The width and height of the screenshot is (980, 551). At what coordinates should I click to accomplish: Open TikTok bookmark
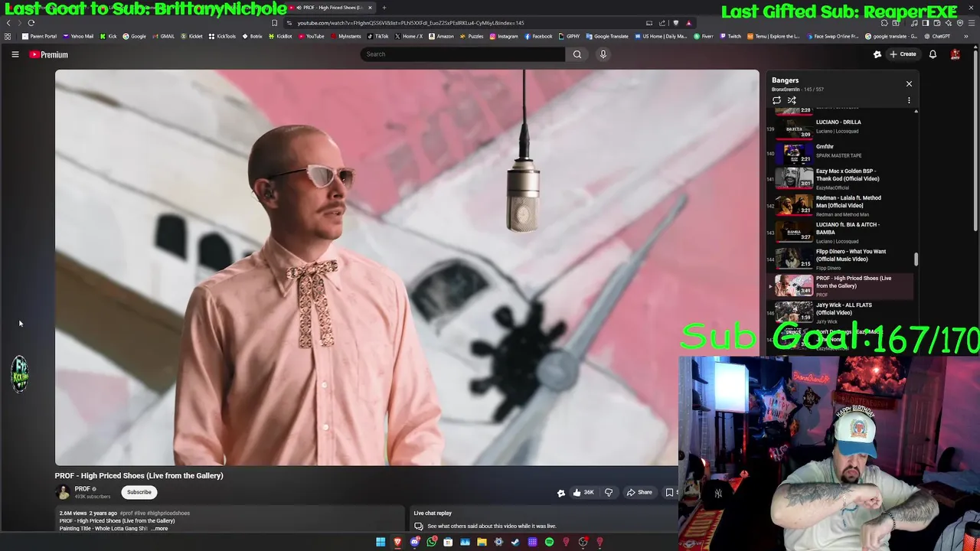coord(377,36)
